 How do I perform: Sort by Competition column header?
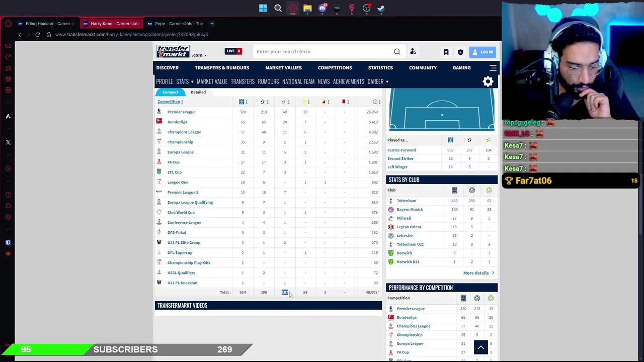(x=170, y=102)
